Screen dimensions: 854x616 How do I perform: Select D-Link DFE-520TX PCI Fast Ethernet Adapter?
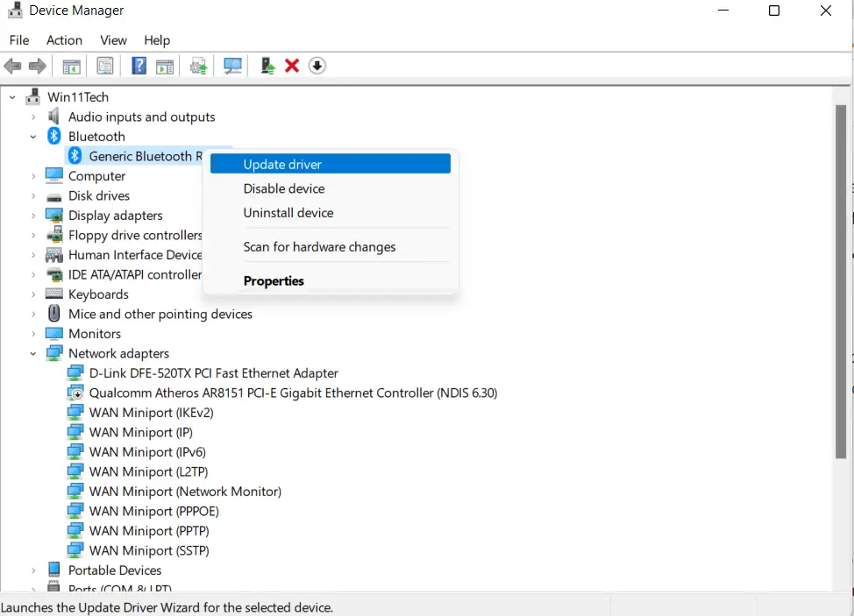pos(214,373)
